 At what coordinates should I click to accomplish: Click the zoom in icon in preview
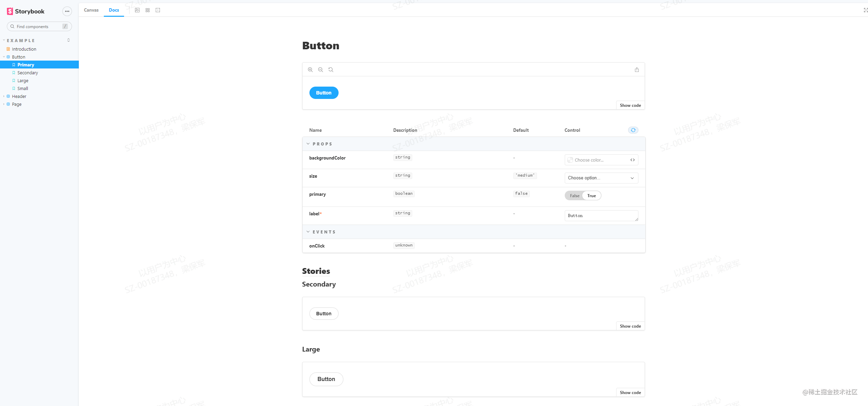[310, 69]
